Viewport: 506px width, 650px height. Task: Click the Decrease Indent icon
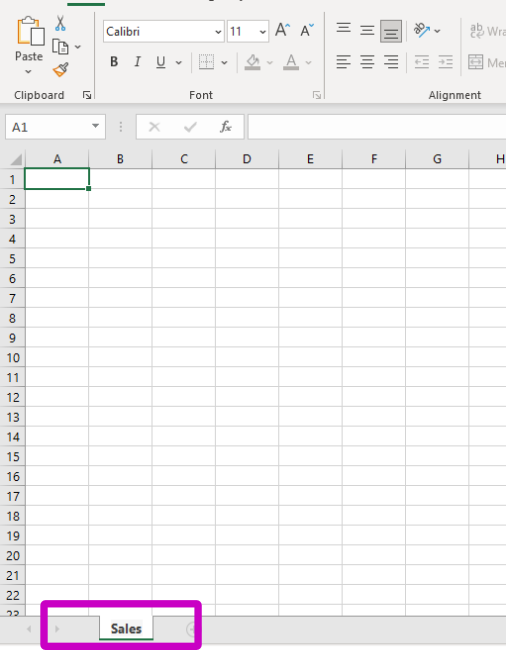pyautogui.click(x=422, y=62)
